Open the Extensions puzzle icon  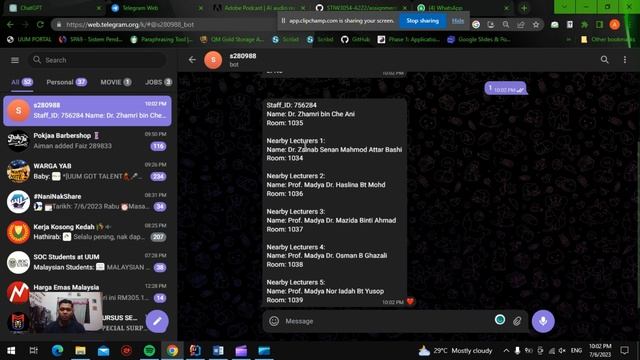pyautogui.click(x=584, y=24)
